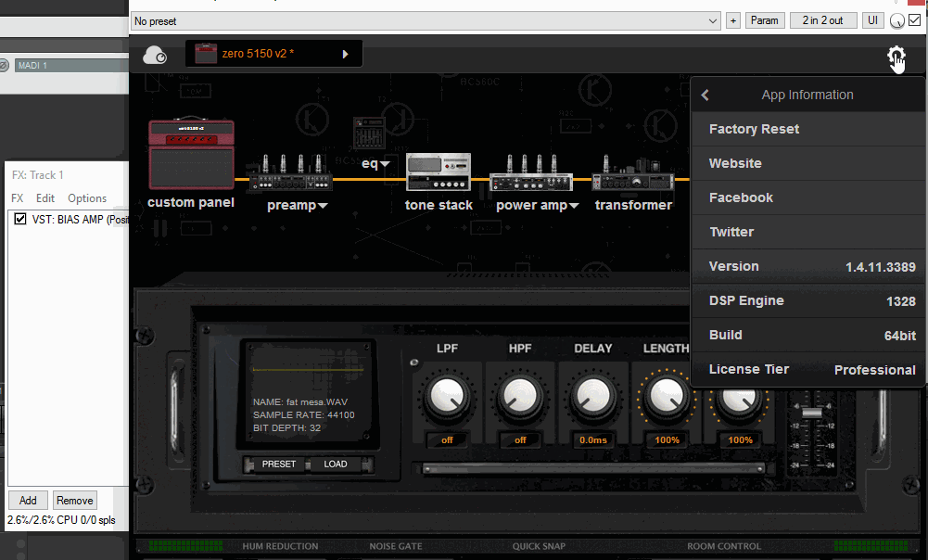Click the Remove FX button
The height and width of the screenshot is (560, 928).
click(74, 501)
